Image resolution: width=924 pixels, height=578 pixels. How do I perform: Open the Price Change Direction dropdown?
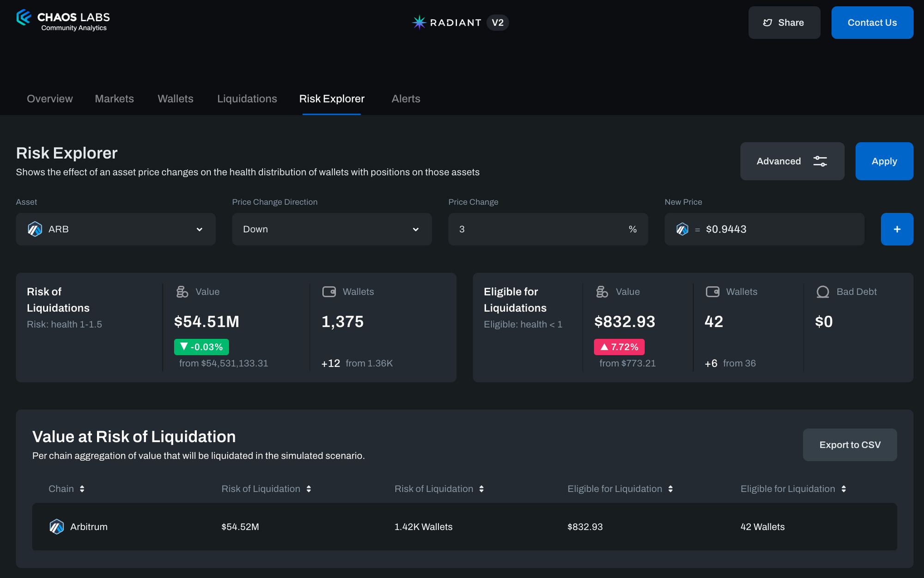(332, 229)
